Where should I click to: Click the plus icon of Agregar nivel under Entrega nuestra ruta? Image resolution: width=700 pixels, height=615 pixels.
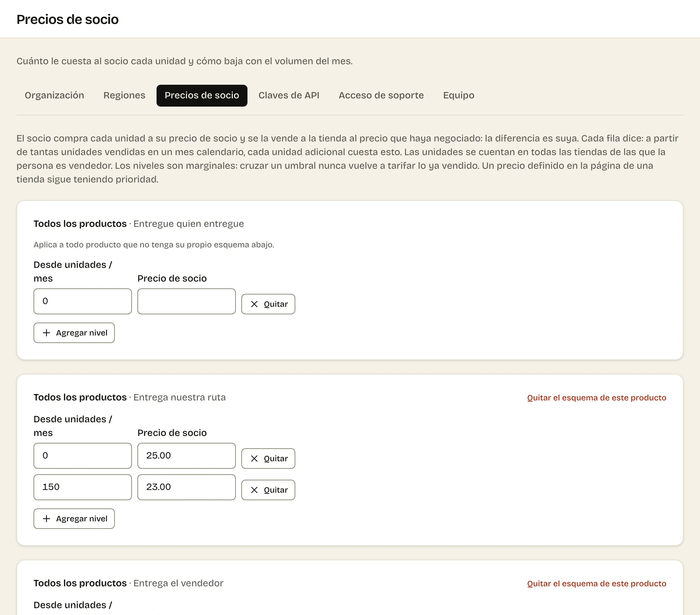[46, 519]
